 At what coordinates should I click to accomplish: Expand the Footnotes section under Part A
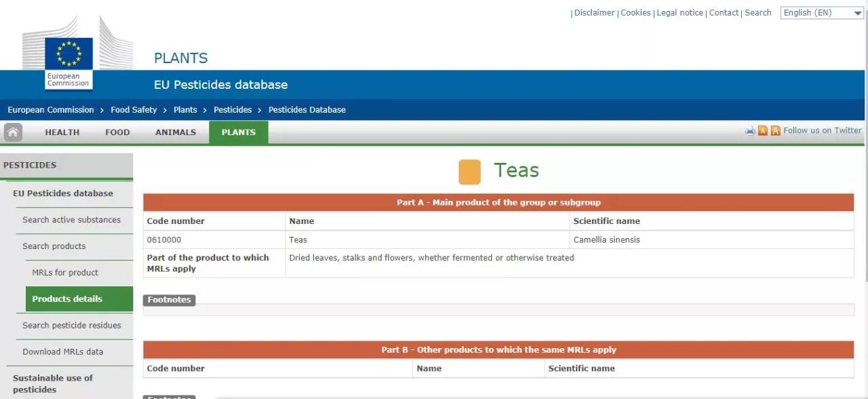[x=169, y=300]
